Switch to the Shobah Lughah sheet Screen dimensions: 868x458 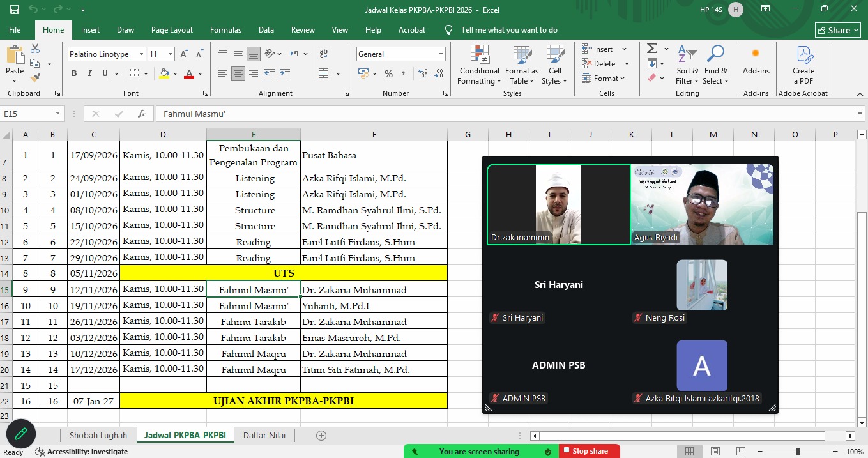pos(98,436)
